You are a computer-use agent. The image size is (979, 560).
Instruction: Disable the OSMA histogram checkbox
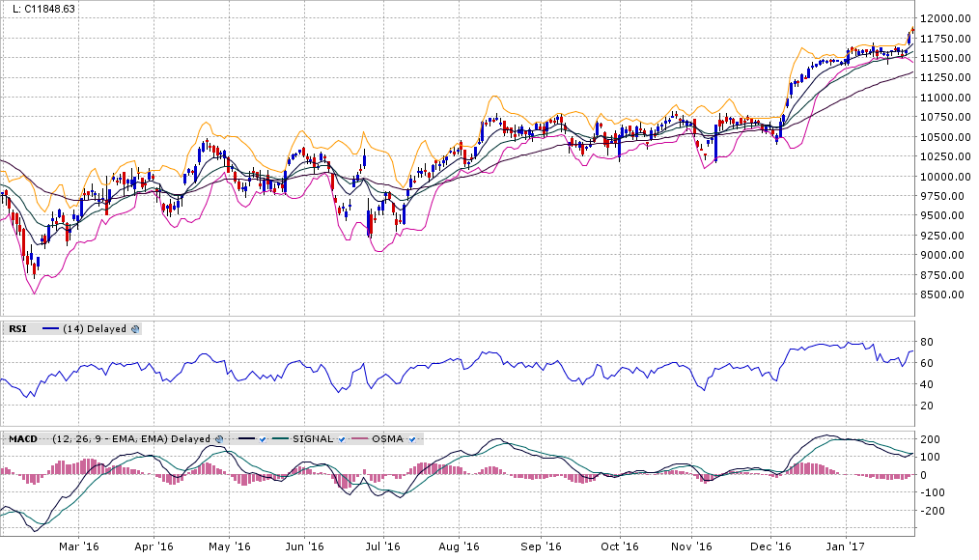click(x=412, y=439)
